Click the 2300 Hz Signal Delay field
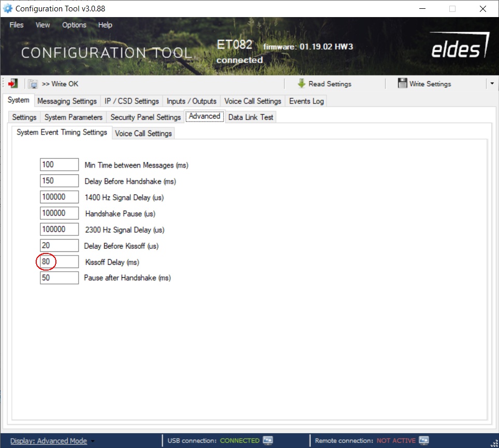 click(x=59, y=230)
